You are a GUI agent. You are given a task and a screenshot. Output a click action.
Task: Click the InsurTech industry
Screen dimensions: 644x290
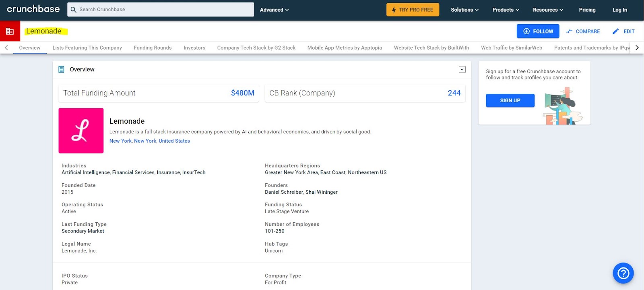point(194,172)
